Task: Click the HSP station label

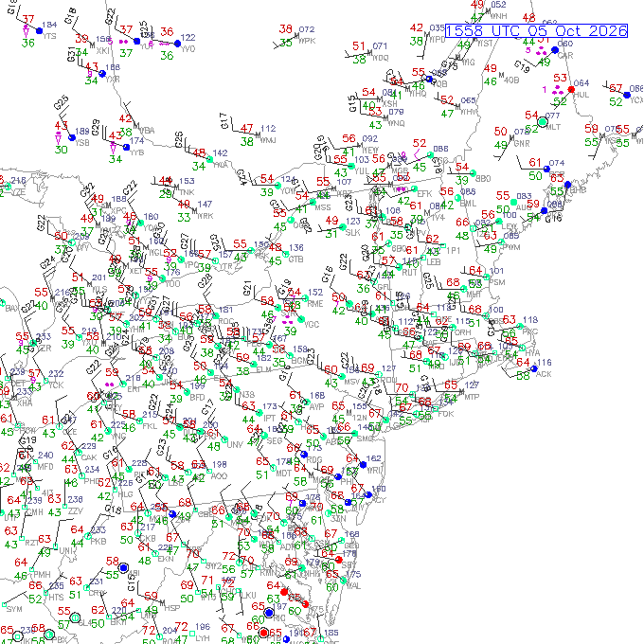Action: (x=171, y=608)
